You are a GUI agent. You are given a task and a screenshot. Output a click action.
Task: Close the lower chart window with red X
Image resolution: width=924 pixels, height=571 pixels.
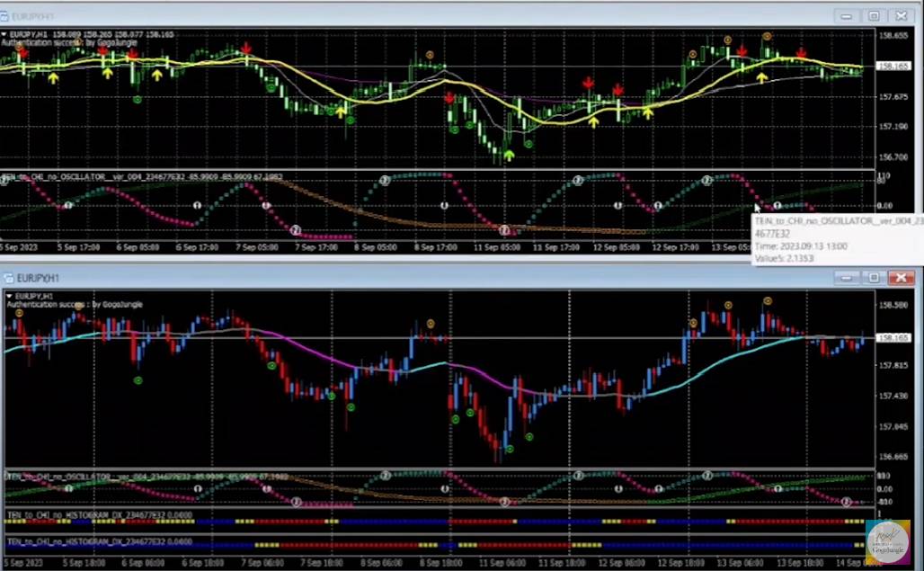(902, 278)
